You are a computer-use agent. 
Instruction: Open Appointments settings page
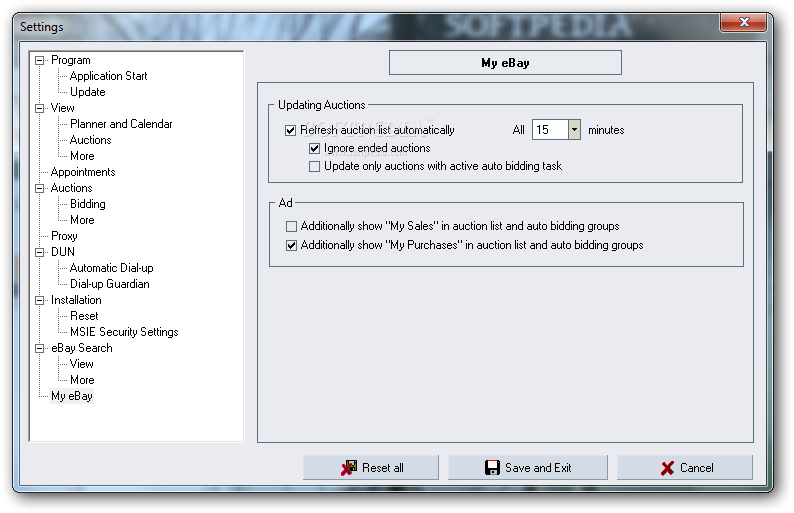83,172
